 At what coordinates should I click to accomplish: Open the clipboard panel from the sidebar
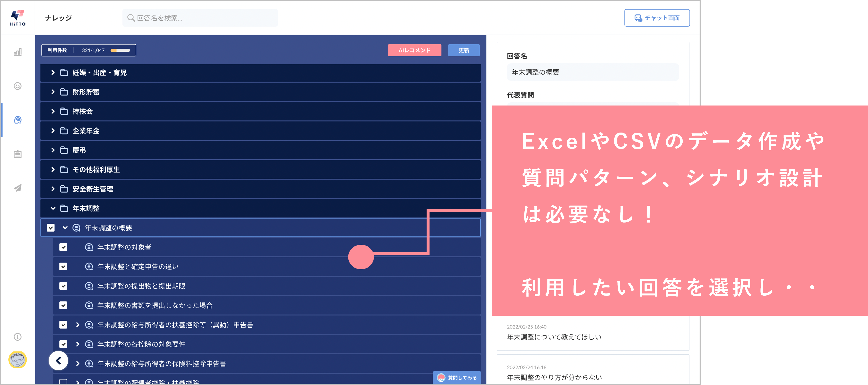(x=17, y=154)
